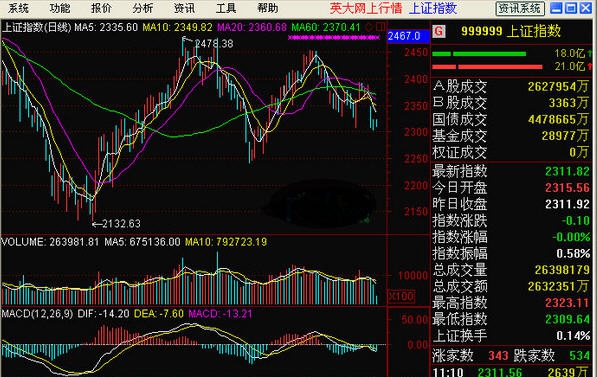The image size is (597, 377).
Task: Click the 指数涨跌 -0.10 row
Action: point(511,220)
